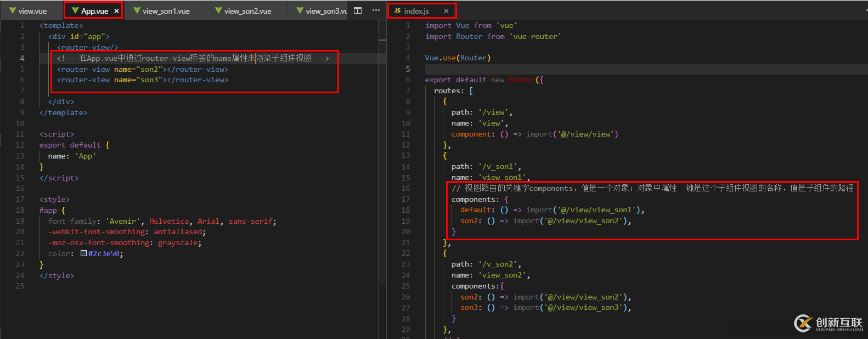Click the '</template>' closing tag line
Viewport: 868px width, 339px height.
point(64,112)
